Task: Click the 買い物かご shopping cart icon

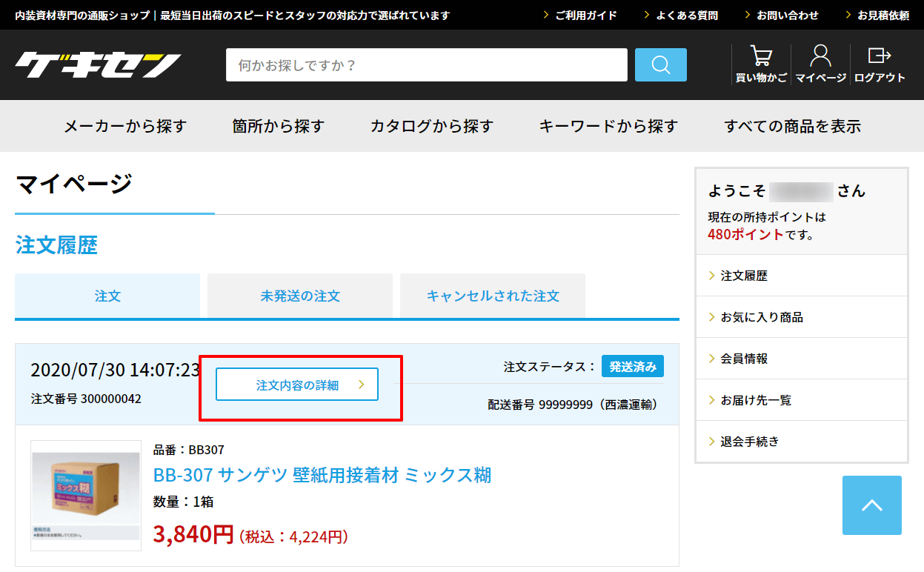Action: (x=760, y=56)
